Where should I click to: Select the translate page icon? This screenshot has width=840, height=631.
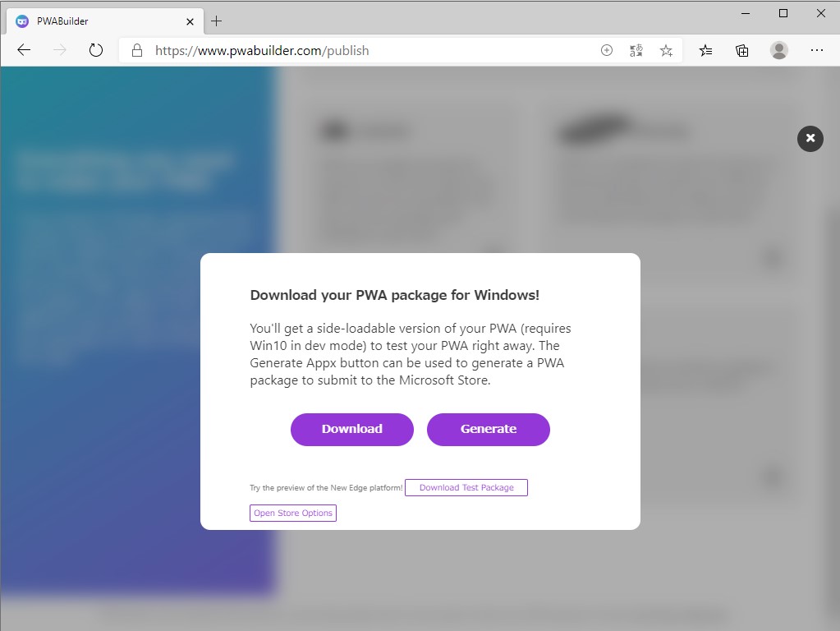pyautogui.click(x=636, y=50)
